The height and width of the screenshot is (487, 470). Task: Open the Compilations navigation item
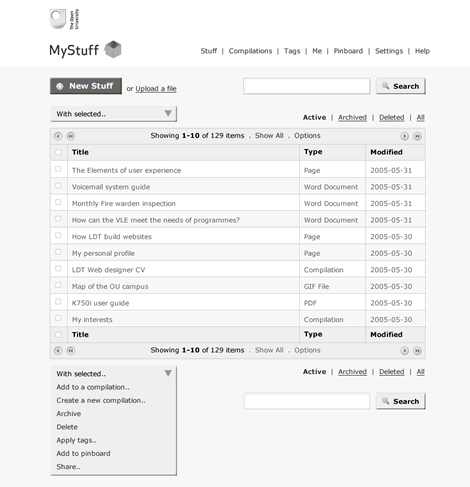point(250,51)
